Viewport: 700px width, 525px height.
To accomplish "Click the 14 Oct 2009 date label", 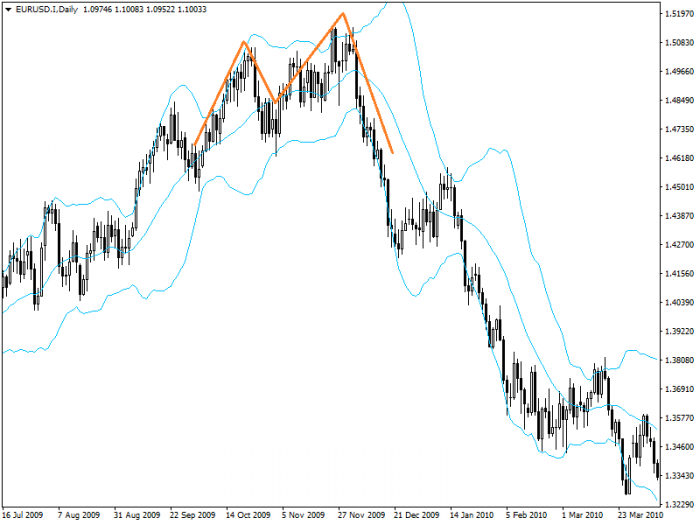I will click(248, 515).
